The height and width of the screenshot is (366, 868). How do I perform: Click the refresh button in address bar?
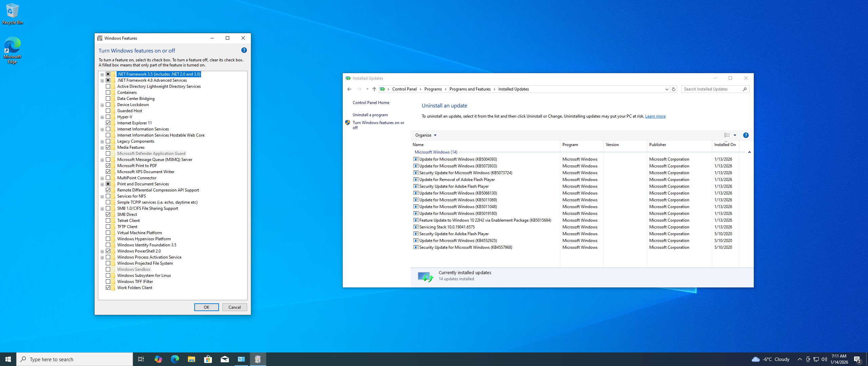(674, 89)
